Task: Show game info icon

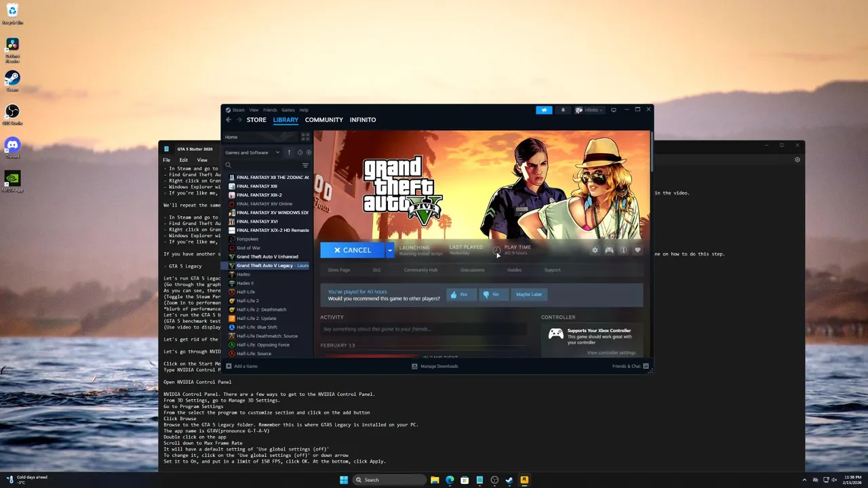Action: (623, 250)
